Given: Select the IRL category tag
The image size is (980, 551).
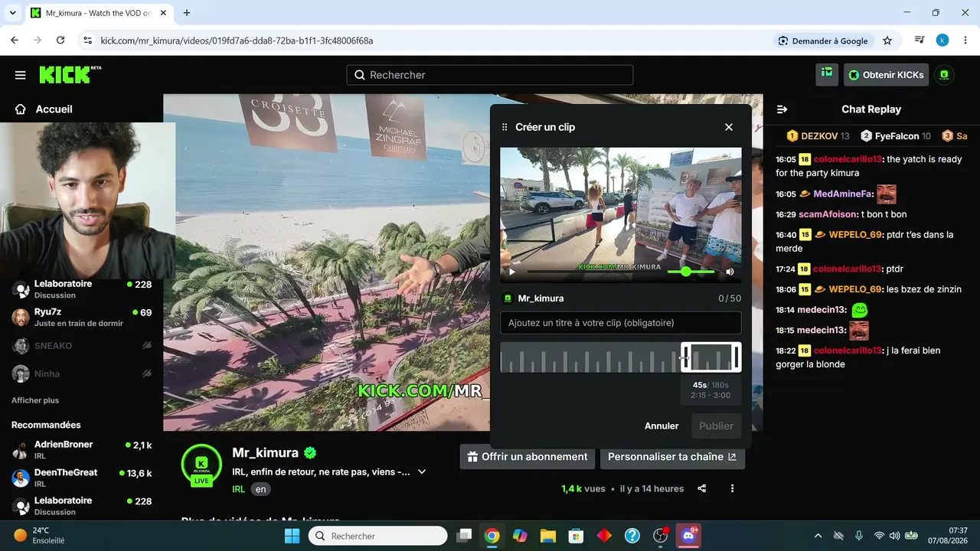Looking at the screenshot, I should (x=239, y=489).
